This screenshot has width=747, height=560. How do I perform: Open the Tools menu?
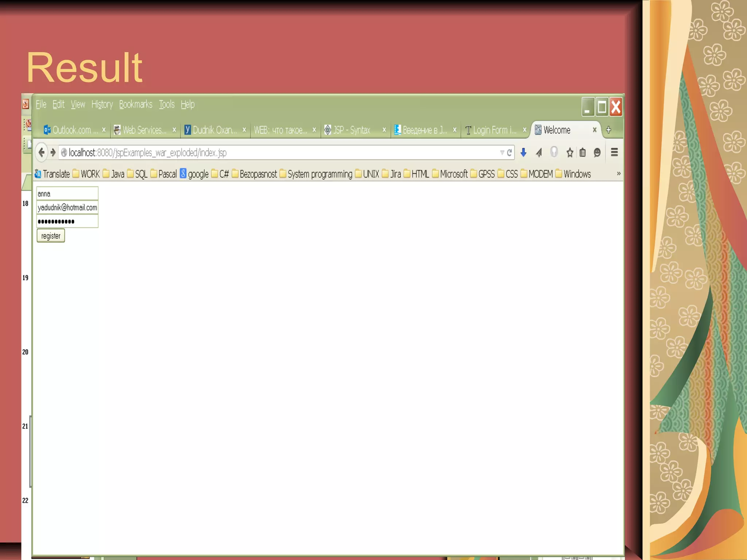[x=167, y=105]
